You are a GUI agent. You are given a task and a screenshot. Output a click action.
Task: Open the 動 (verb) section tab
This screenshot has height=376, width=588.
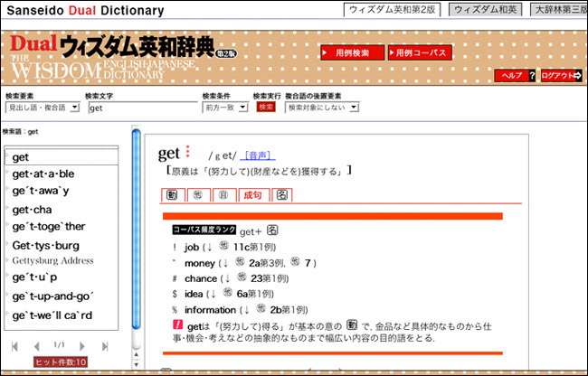tap(173, 195)
